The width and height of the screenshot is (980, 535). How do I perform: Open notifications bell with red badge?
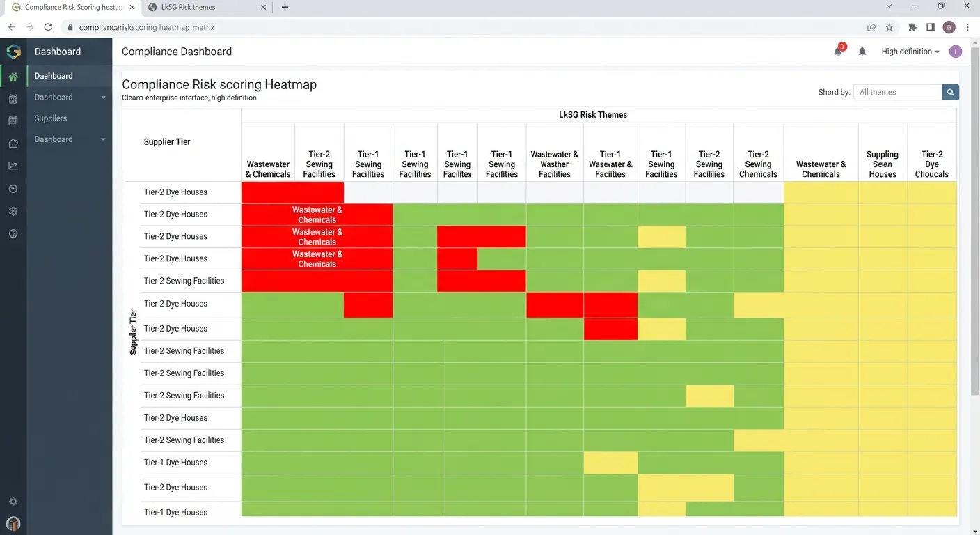click(x=839, y=51)
